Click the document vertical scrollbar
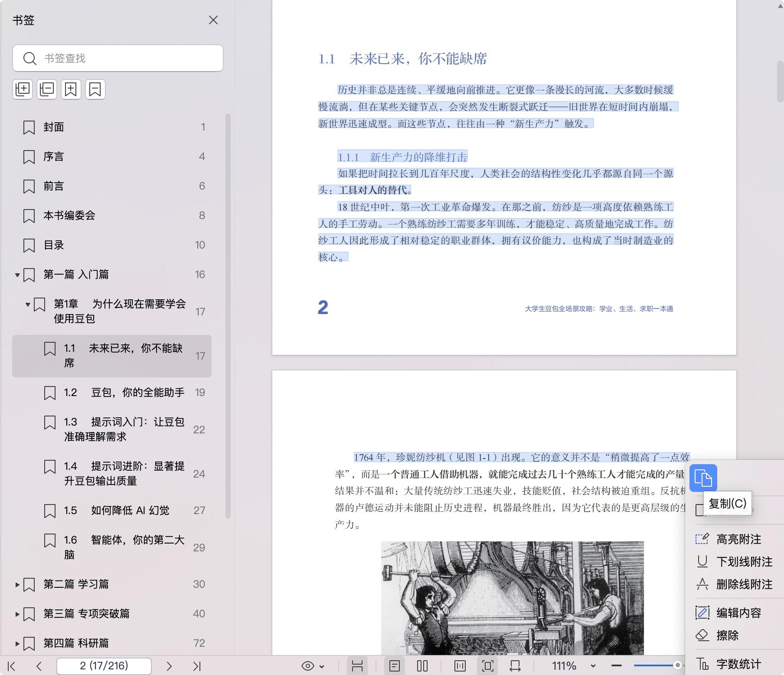Image resolution: width=784 pixels, height=675 pixels. click(x=780, y=81)
